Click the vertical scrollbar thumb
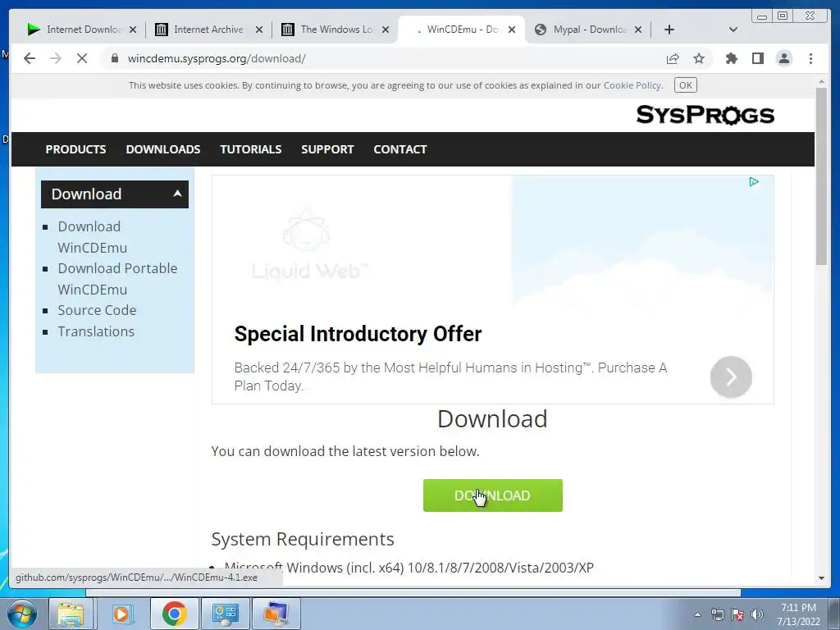The height and width of the screenshot is (630, 840). (x=821, y=176)
